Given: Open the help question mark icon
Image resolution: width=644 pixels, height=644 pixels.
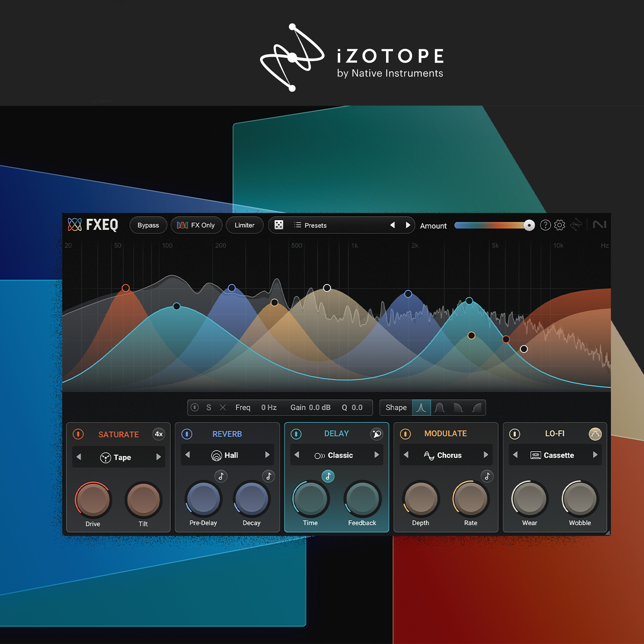Looking at the screenshot, I should (545, 225).
